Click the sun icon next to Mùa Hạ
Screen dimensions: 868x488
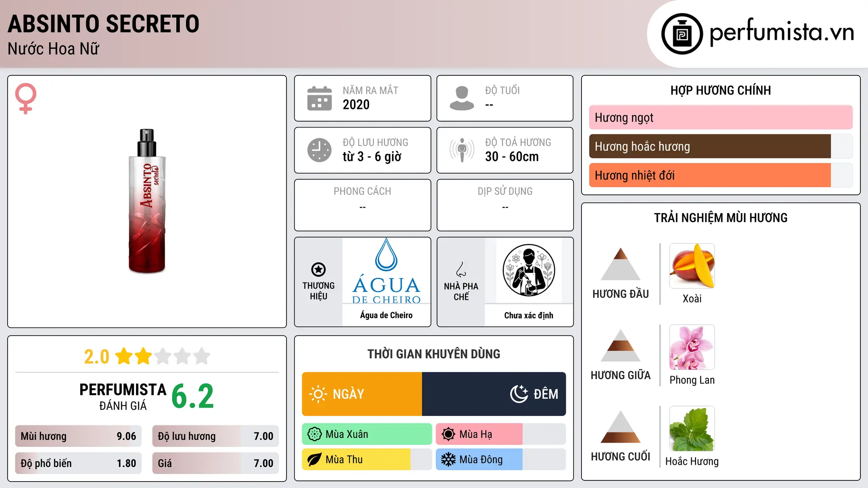click(448, 434)
